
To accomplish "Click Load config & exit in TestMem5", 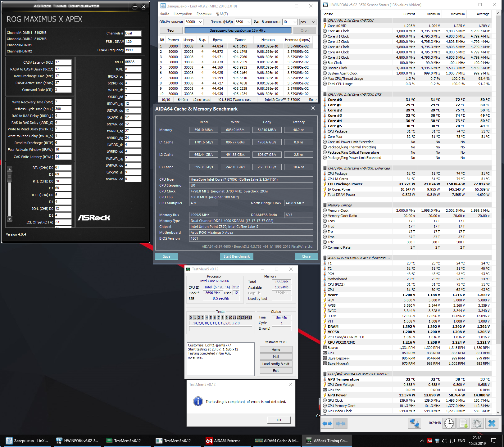I will 276,364.
